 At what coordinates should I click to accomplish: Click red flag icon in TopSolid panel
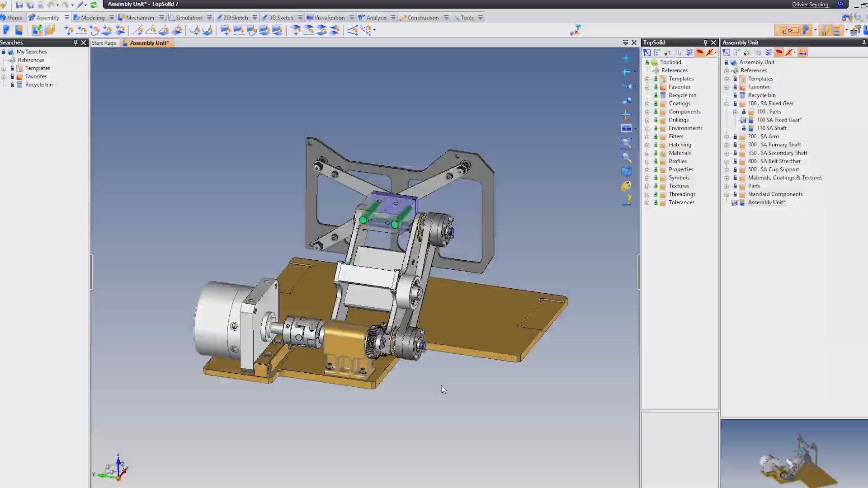[699, 53]
